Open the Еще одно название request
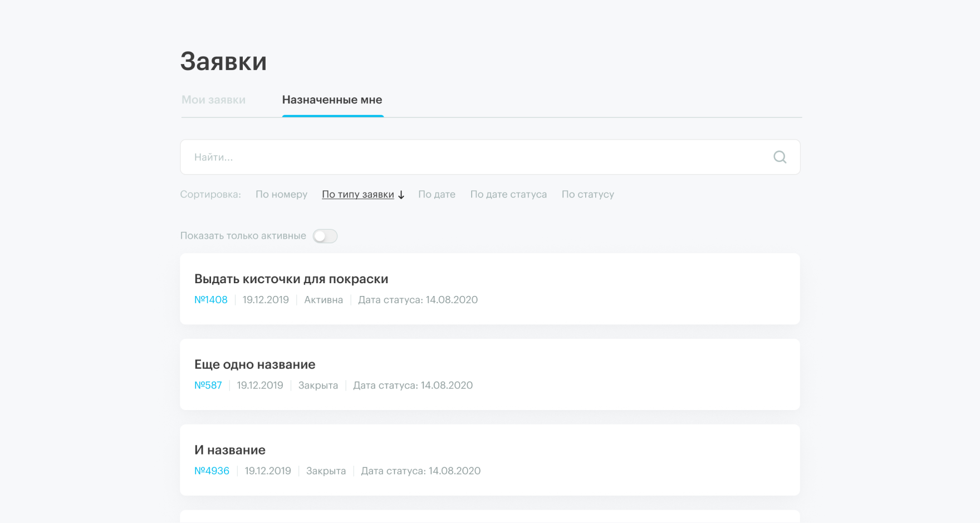This screenshot has height=523, width=980. [x=254, y=365]
